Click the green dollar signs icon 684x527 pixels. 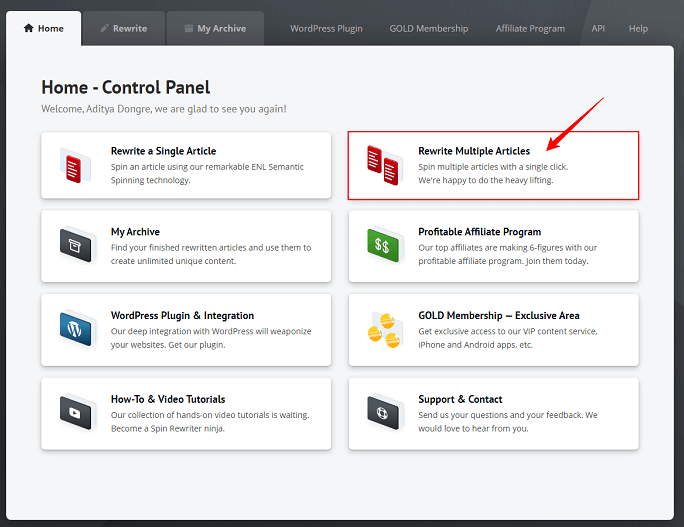(x=384, y=246)
